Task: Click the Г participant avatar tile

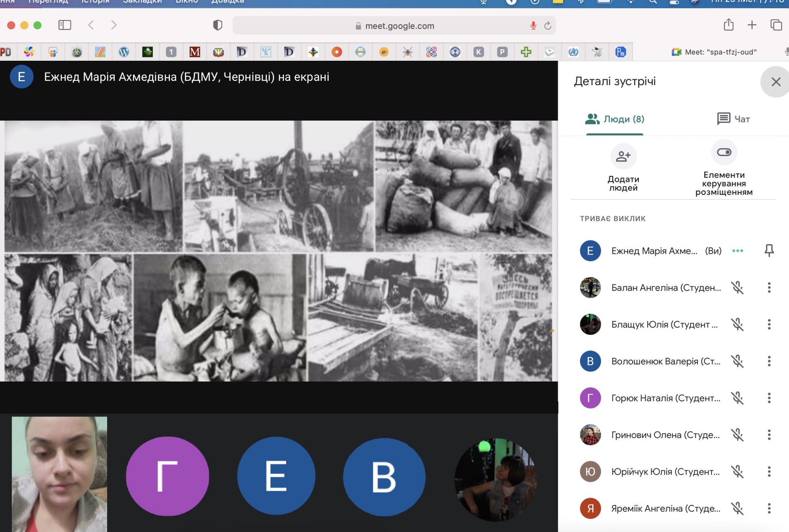Action: (x=167, y=476)
